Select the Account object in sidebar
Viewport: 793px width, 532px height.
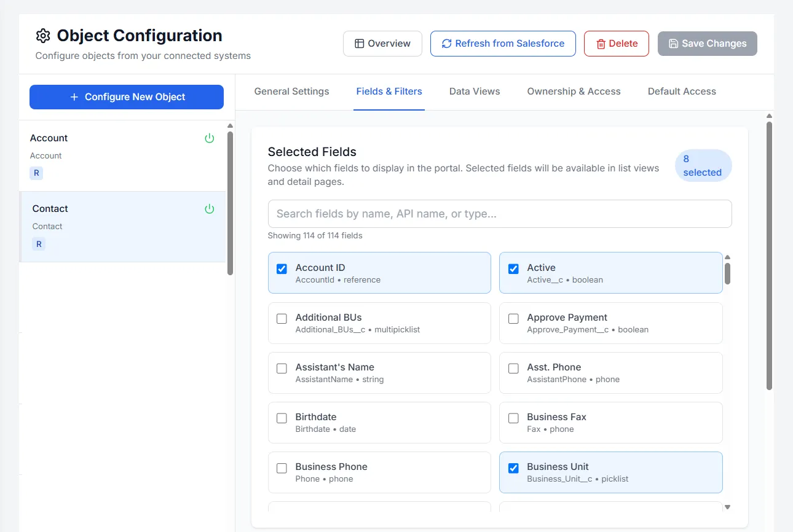(123, 155)
